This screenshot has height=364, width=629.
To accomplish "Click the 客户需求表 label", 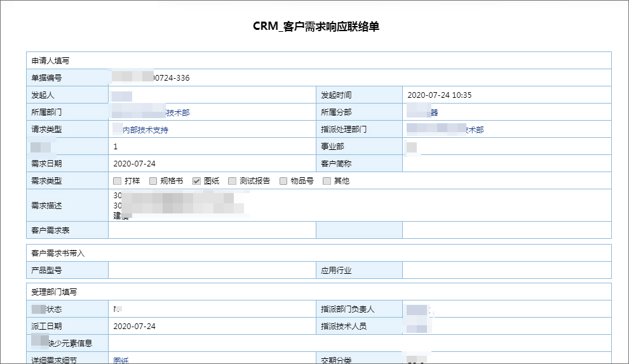I will 50,231.
